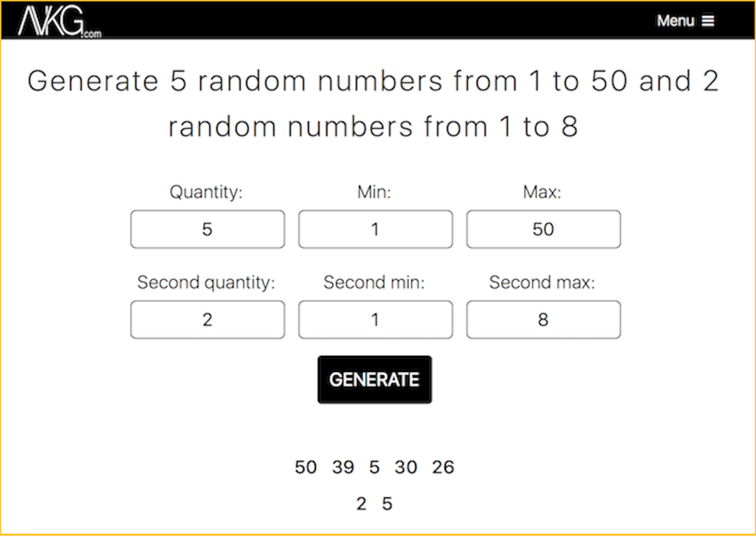Click the Menu text label

pos(675,21)
